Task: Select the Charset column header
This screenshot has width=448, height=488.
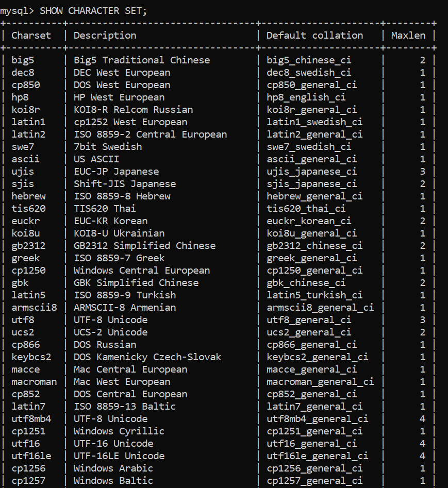Action: (x=31, y=36)
